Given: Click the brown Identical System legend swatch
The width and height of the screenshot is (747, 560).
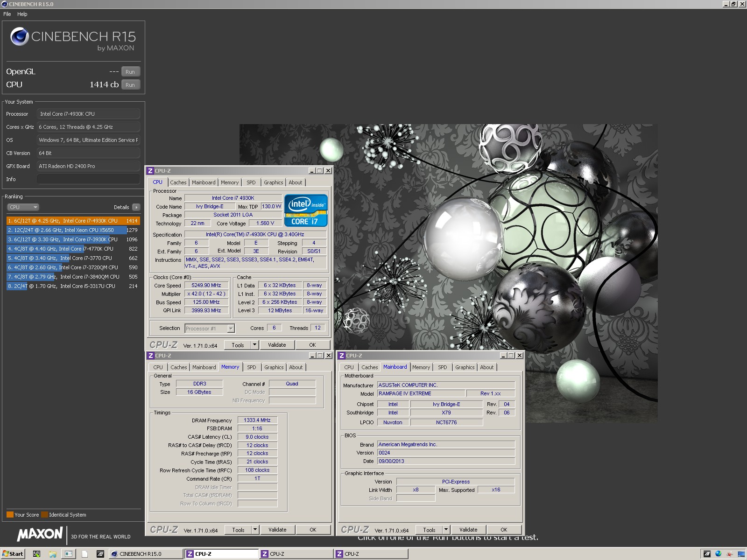Looking at the screenshot, I should click(x=44, y=515).
